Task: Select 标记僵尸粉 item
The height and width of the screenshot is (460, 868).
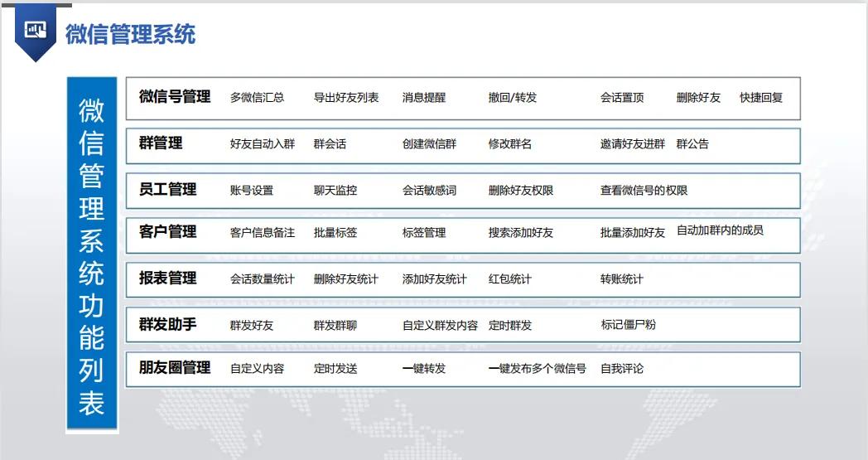Action: coord(629,325)
